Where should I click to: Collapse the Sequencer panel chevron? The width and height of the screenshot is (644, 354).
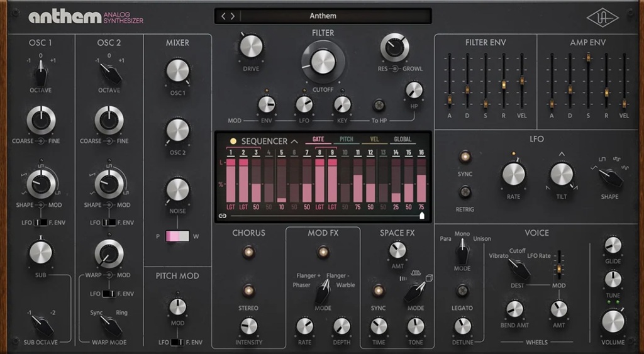(x=294, y=141)
